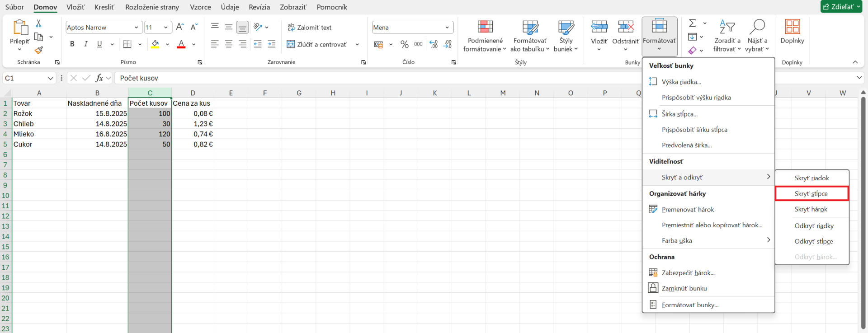Screen dimensions: 868x333
Task: Click the insert function fx icon
Action: pos(99,78)
